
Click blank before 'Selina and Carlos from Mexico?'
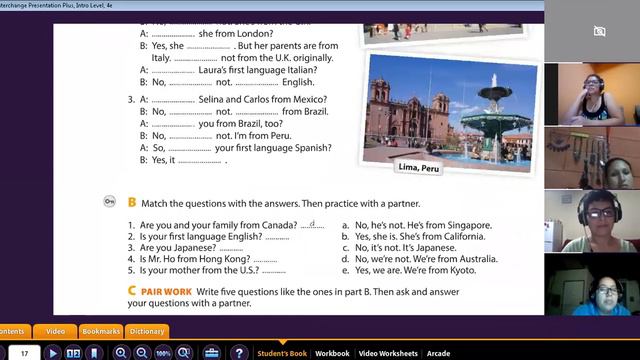pos(173,100)
